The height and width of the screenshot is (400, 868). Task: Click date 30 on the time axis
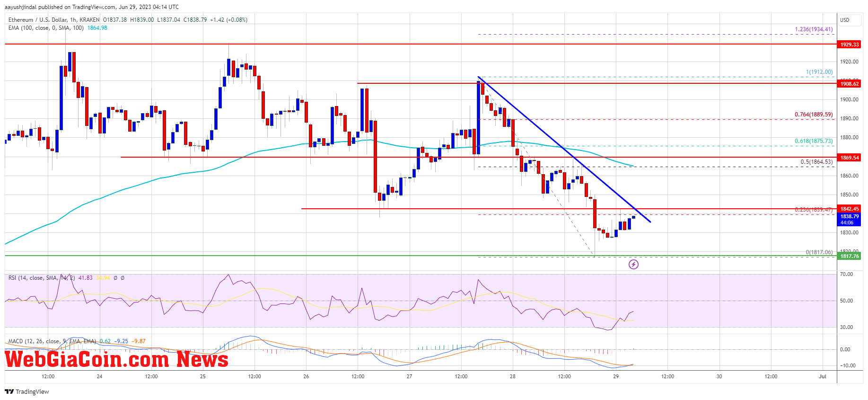pos(719,376)
